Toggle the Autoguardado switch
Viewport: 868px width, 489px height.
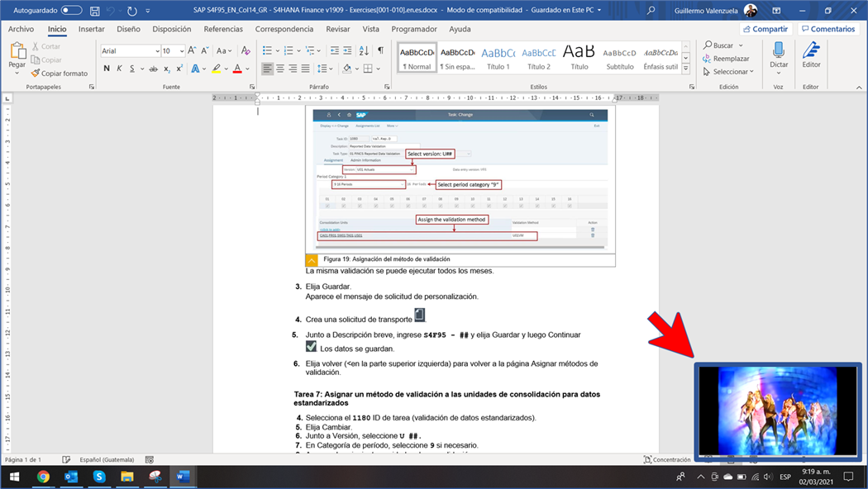(71, 11)
